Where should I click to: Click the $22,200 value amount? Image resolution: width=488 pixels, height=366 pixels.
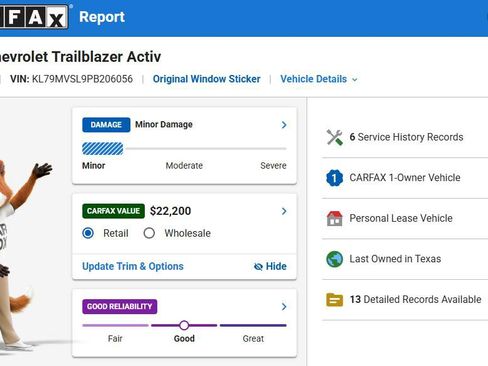tap(170, 211)
